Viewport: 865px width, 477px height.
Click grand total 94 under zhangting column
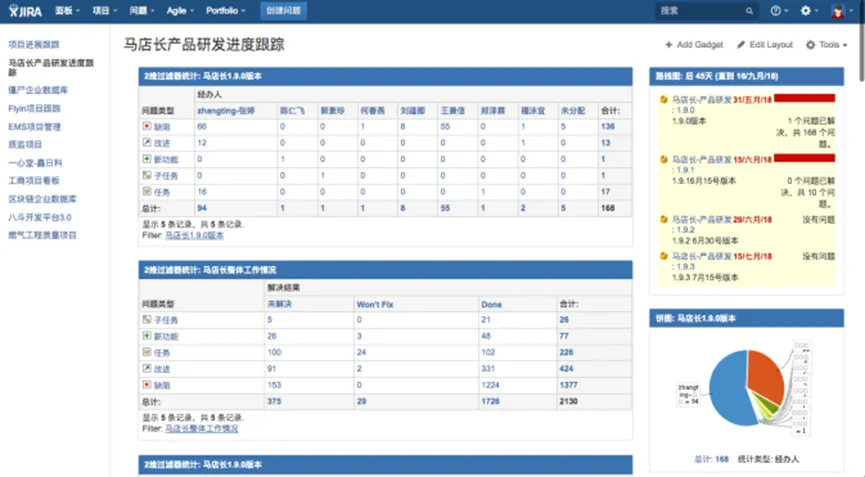[202, 208]
